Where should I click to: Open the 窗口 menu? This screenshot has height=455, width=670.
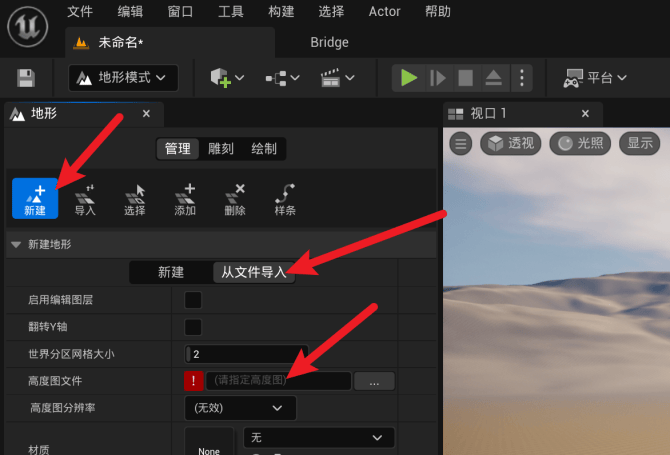point(180,12)
